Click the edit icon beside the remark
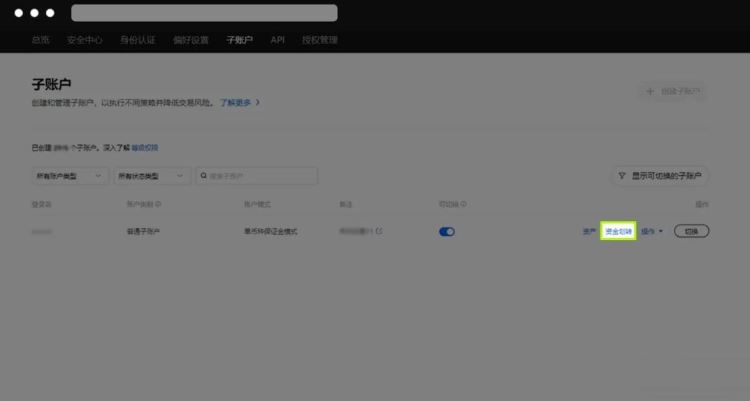 [x=379, y=231]
